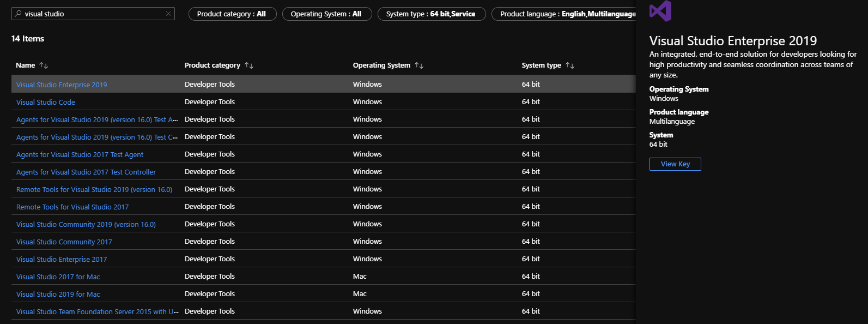Click the search magnifier icon
This screenshot has width=868, height=324.
click(19, 14)
